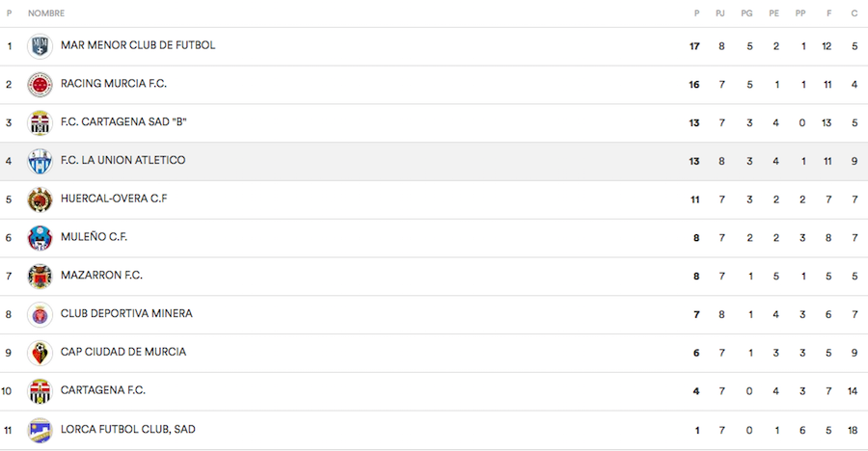Click the Cartagena F.C. crest
This screenshot has width=868, height=451.
pyautogui.click(x=40, y=392)
